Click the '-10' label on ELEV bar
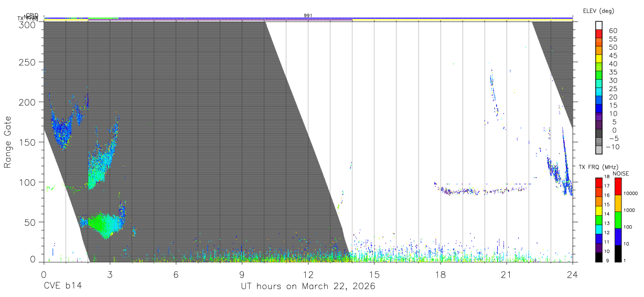Viewport: 644px width, 297px height. click(614, 147)
